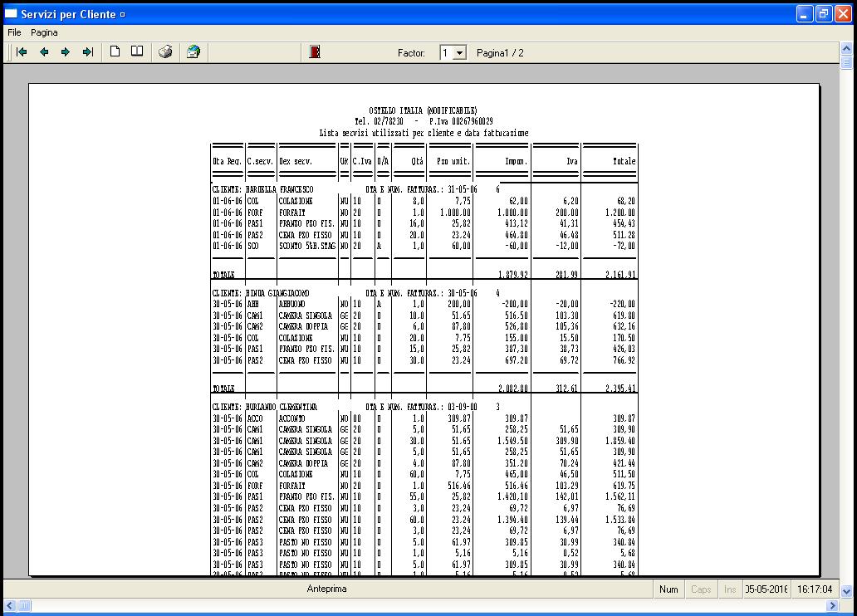This screenshot has width=857, height=616.
Task: Go to the previous page
Action: pos(44,52)
